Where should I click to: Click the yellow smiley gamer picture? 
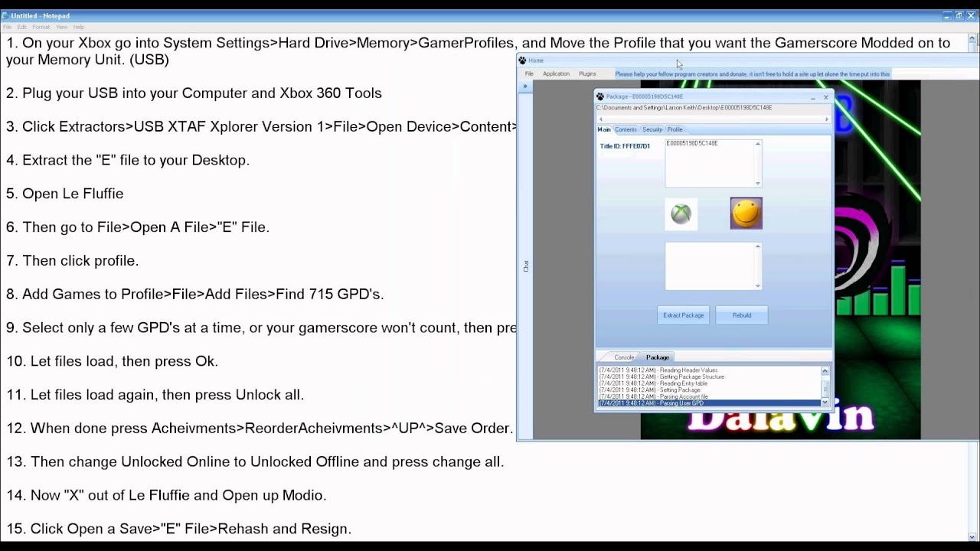tap(746, 214)
